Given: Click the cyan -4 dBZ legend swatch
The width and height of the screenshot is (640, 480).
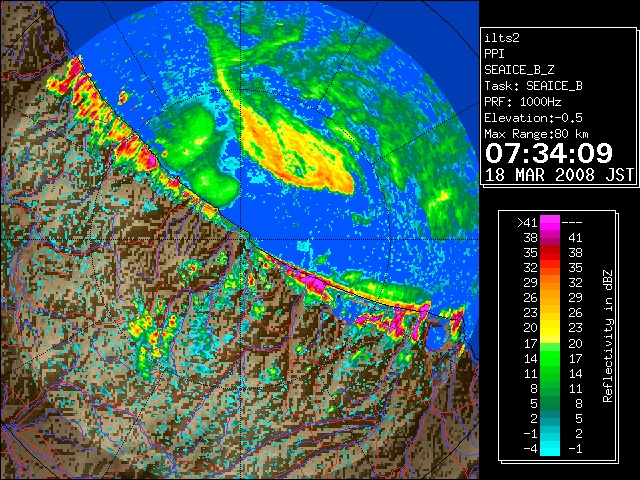Looking at the screenshot, I should coord(550,448).
